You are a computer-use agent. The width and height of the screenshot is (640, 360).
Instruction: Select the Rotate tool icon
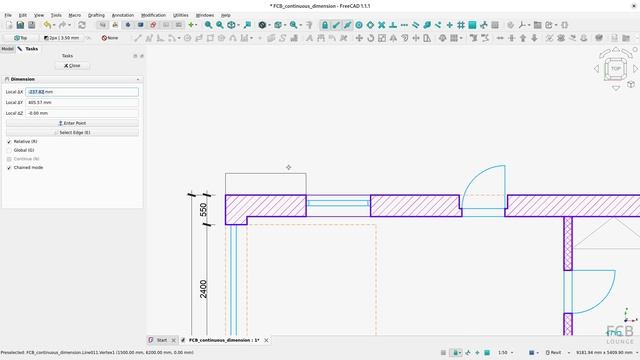(x=371, y=38)
